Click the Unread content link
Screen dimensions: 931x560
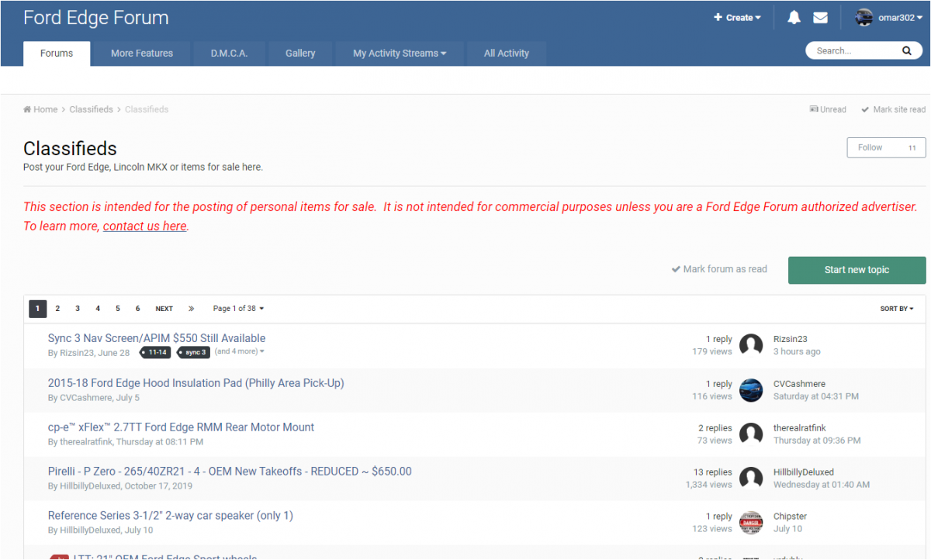(x=828, y=109)
